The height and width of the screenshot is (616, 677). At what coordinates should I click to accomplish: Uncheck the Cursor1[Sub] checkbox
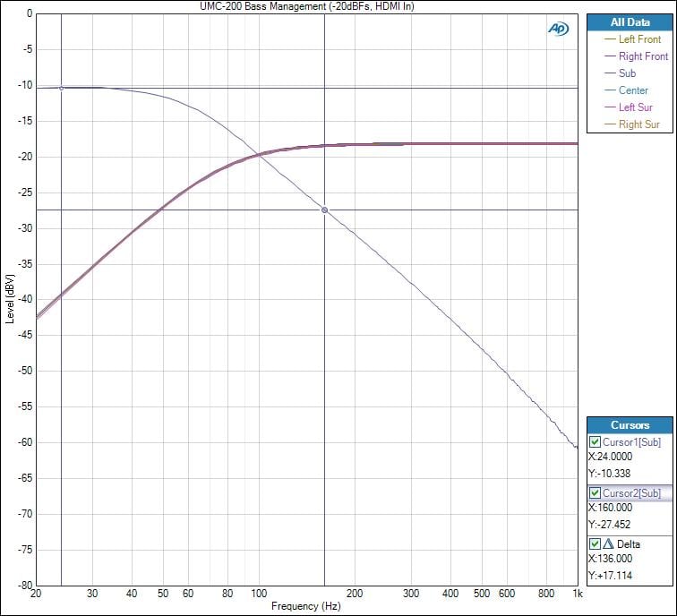pos(596,443)
